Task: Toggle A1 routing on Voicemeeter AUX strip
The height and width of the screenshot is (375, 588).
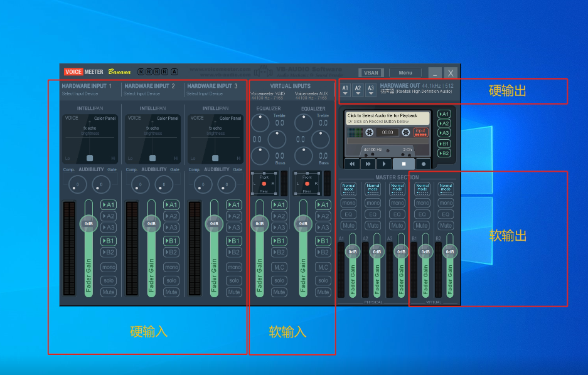Action: (323, 205)
